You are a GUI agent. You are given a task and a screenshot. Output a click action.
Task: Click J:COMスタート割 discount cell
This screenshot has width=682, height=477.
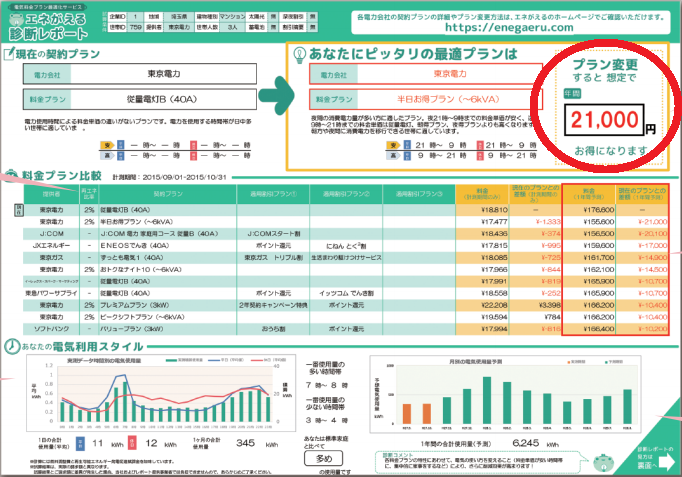click(x=273, y=234)
